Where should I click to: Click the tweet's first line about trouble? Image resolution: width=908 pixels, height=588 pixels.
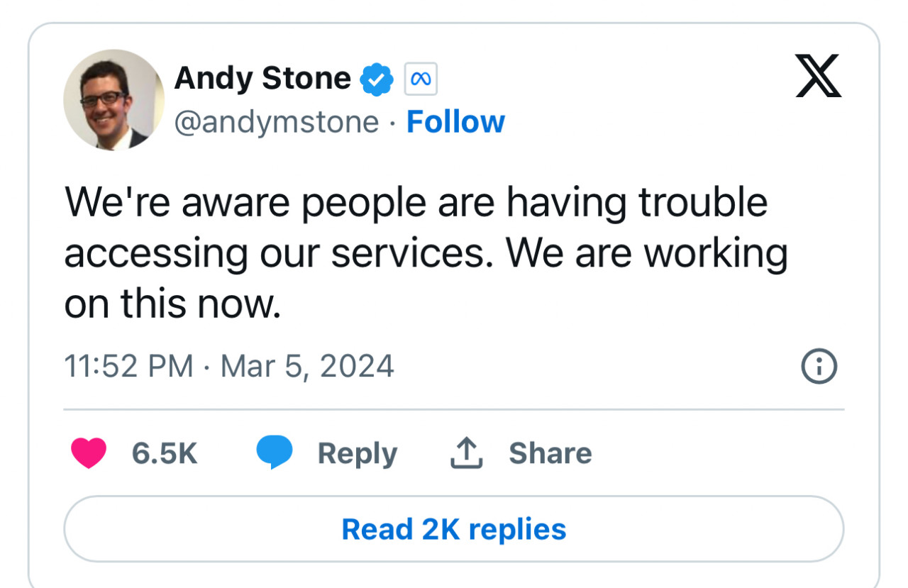(x=416, y=204)
